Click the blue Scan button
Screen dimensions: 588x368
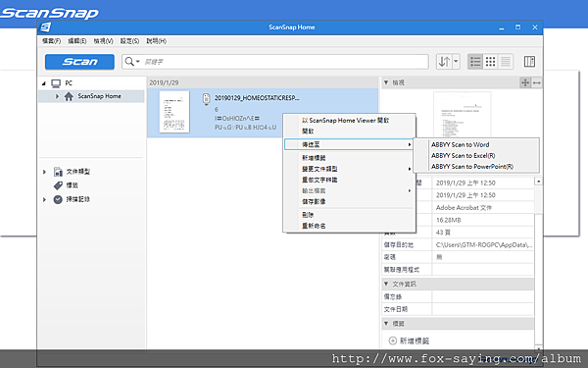pos(79,62)
